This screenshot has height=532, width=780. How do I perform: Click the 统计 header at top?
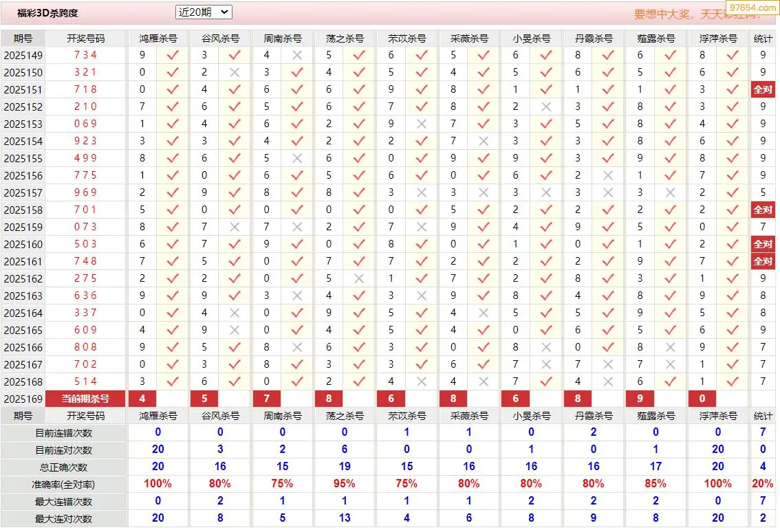pyautogui.click(x=763, y=38)
